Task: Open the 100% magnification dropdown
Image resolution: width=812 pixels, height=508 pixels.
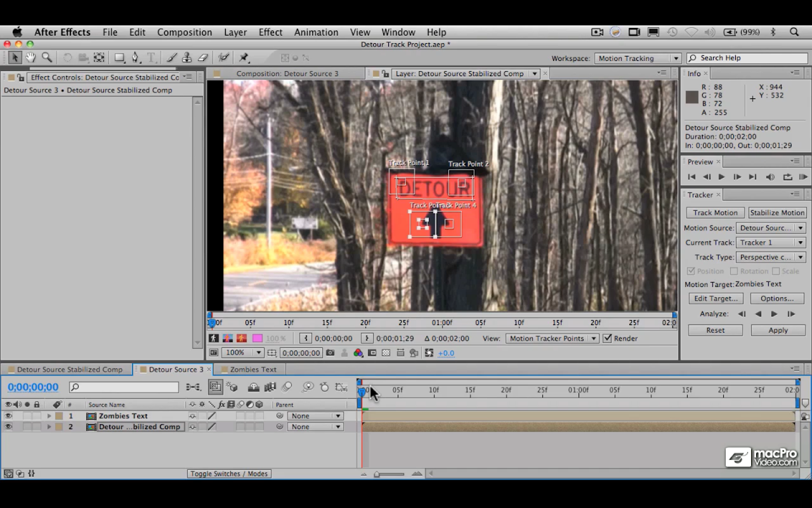Action: (244, 353)
